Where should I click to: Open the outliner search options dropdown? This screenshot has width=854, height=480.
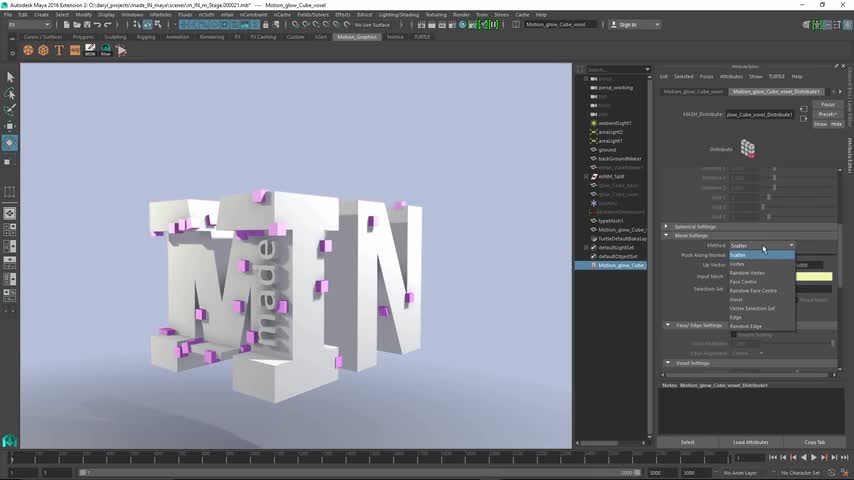tap(647, 70)
